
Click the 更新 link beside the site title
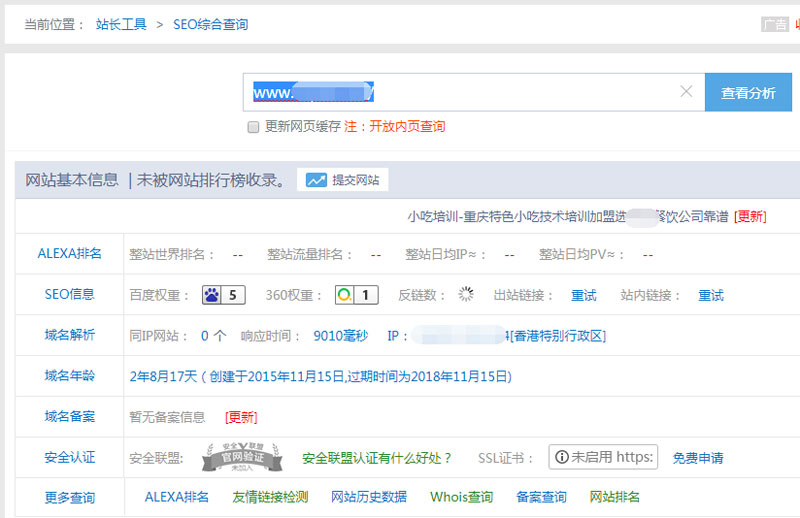tap(750, 216)
